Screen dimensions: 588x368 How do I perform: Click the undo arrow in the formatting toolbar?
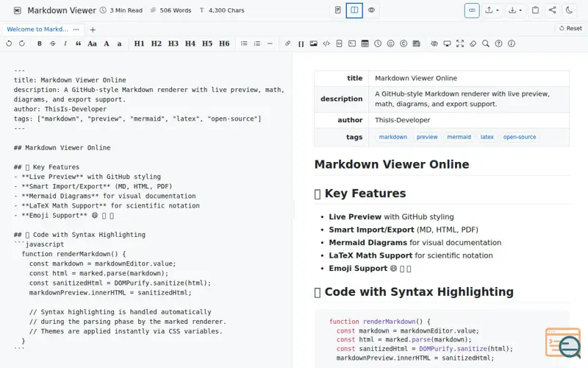pos(9,43)
